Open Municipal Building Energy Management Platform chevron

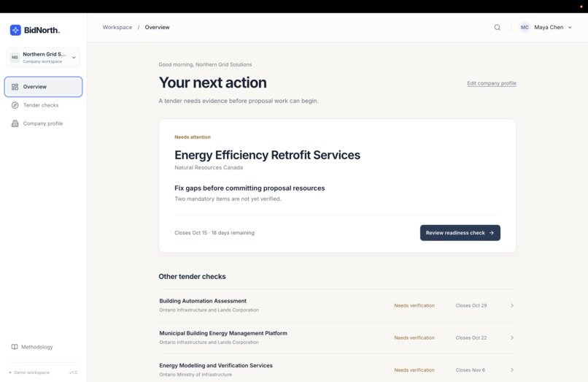(512, 337)
